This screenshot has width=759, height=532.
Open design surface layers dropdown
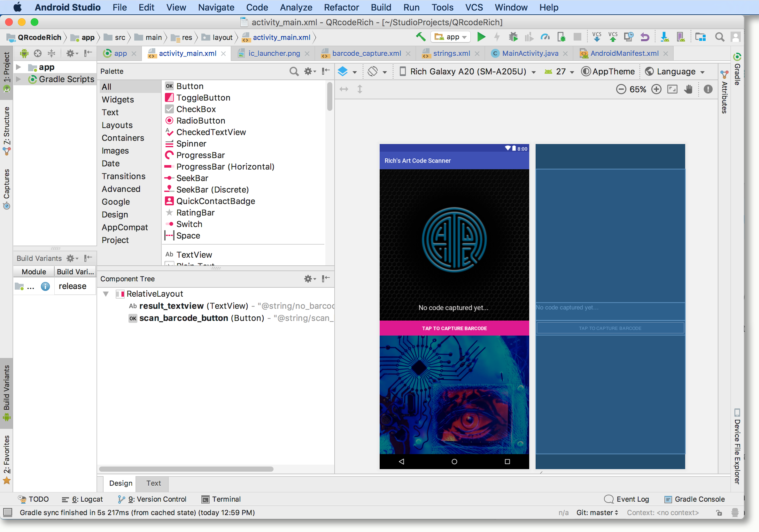point(347,71)
